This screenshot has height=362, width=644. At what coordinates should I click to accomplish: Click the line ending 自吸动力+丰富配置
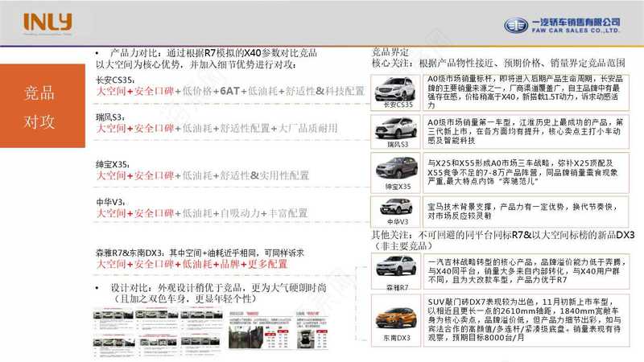coord(202,213)
